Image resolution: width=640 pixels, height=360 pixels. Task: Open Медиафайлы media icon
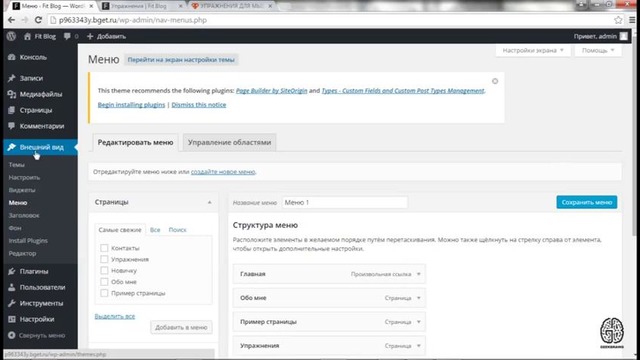point(11,94)
